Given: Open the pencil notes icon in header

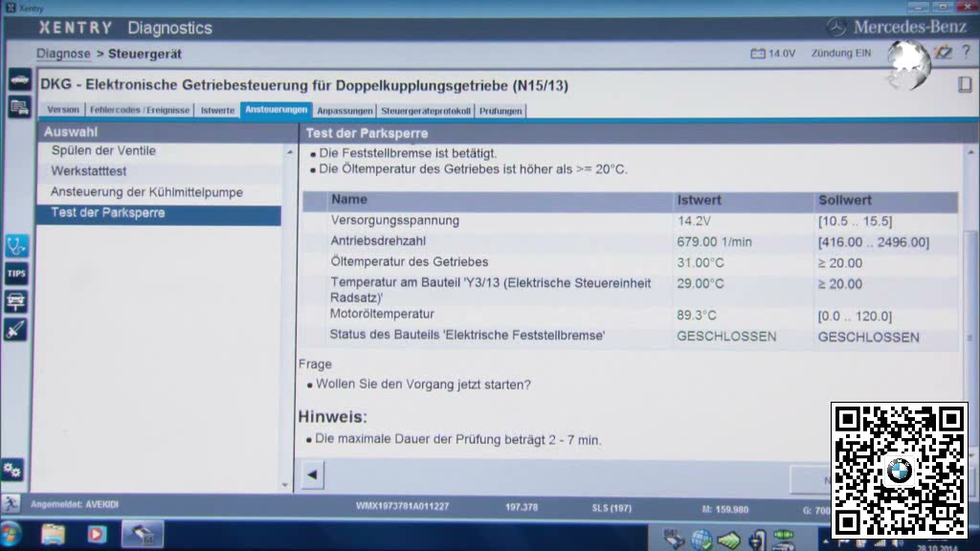Looking at the screenshot, I should [x=943, y=53].
